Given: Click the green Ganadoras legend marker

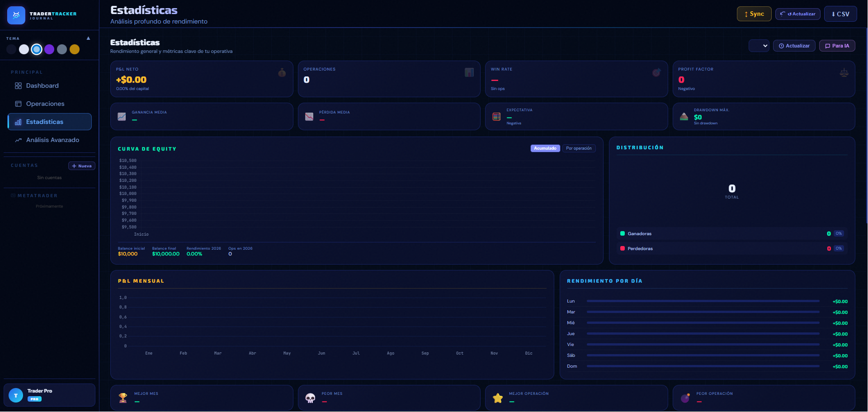Looking at the screenshot, I should click(623, 234).
